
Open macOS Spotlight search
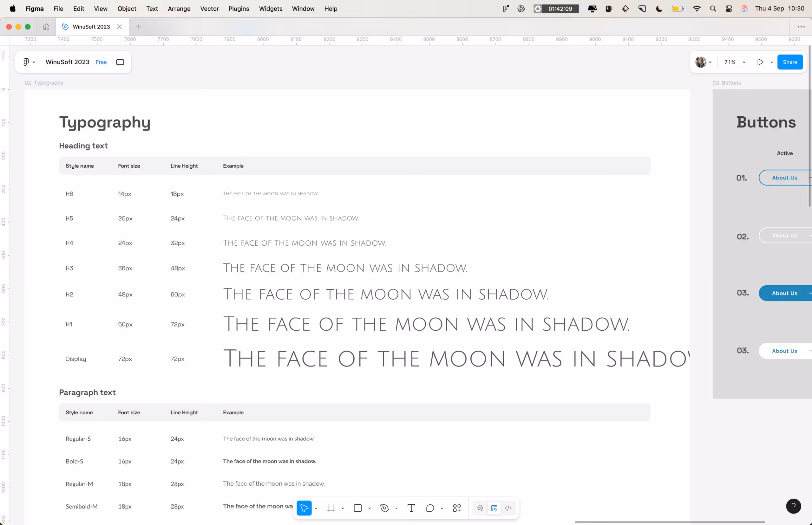point(713,9)
